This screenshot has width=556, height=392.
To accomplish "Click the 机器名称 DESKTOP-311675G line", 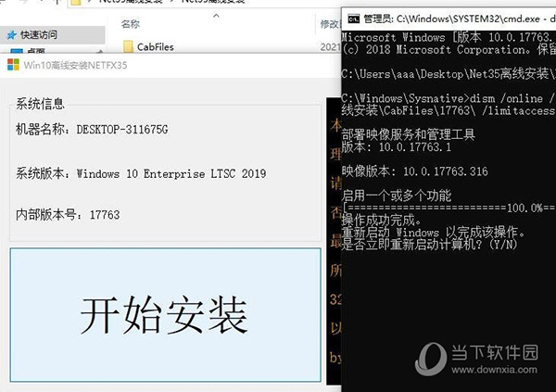I will [x=92, y=130].
